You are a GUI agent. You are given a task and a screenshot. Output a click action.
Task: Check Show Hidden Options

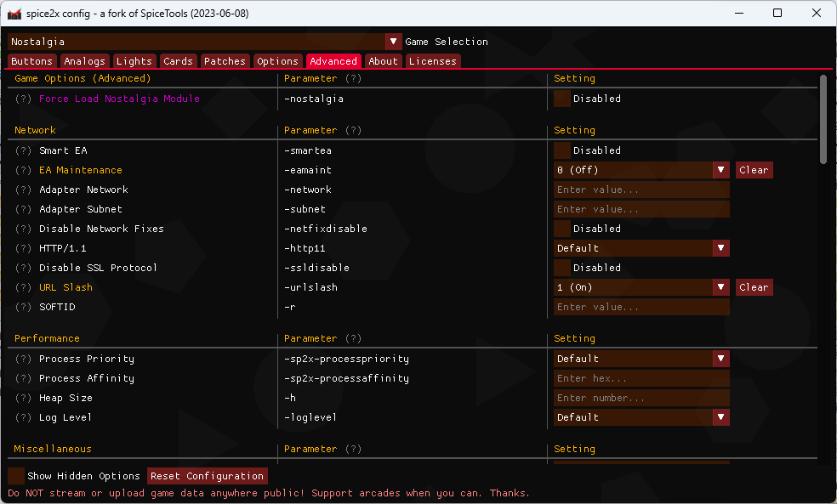15,476
